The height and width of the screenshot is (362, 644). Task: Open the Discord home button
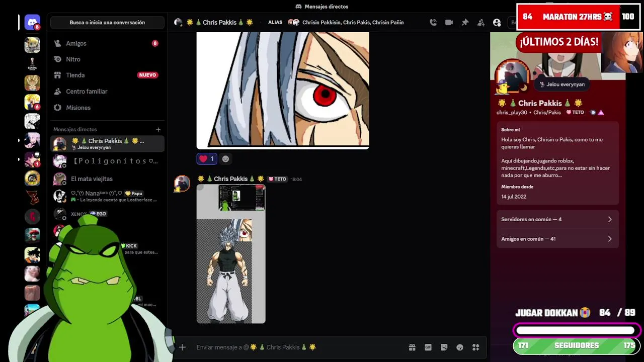click(x=32, y=23)
